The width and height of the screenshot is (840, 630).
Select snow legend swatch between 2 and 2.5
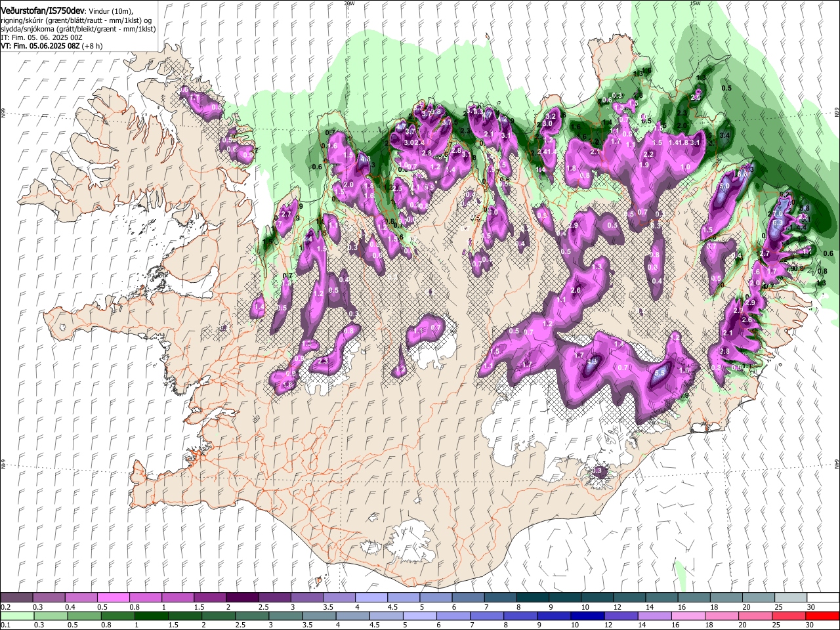pyautogui.click(x=242, y=597)
